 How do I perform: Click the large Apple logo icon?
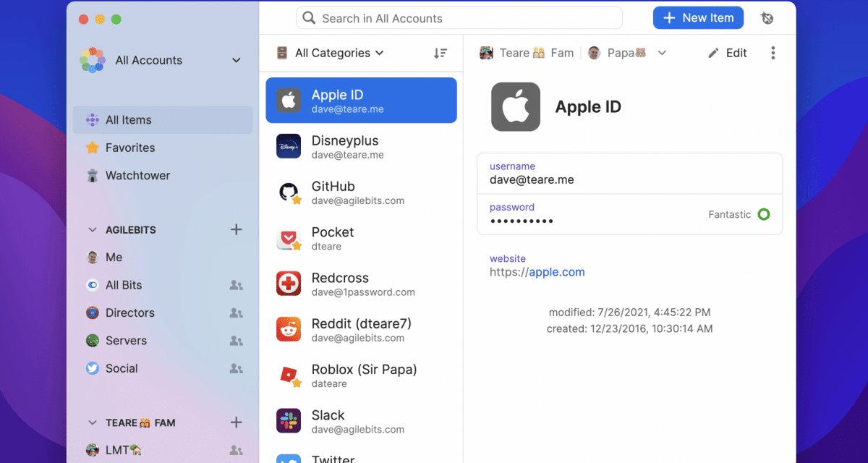[x=516, y=107]
